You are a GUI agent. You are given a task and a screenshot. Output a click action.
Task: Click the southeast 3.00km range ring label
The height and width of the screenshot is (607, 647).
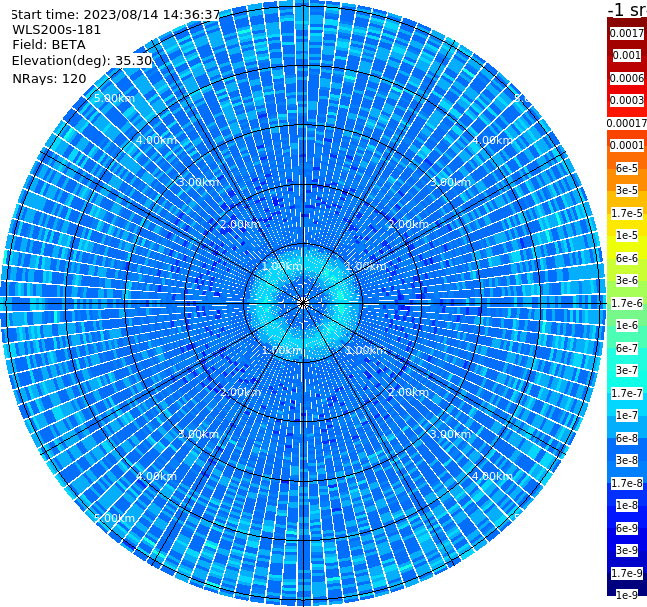(450, 435)
